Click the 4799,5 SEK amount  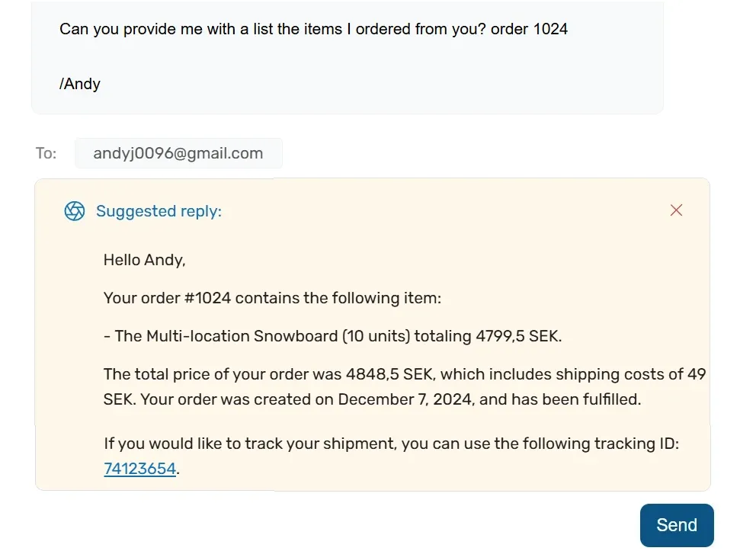tap(517, 336)
